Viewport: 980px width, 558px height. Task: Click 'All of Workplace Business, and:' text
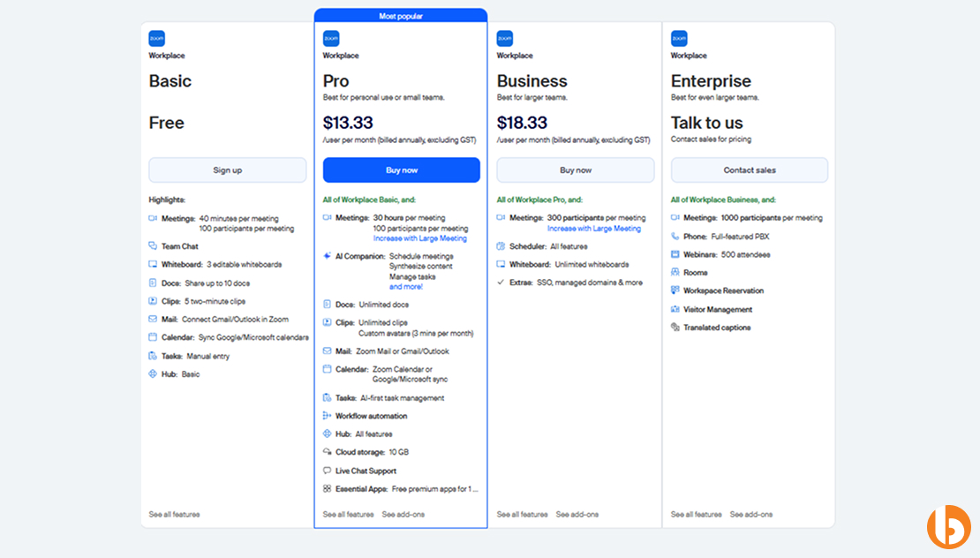(723, 200)
